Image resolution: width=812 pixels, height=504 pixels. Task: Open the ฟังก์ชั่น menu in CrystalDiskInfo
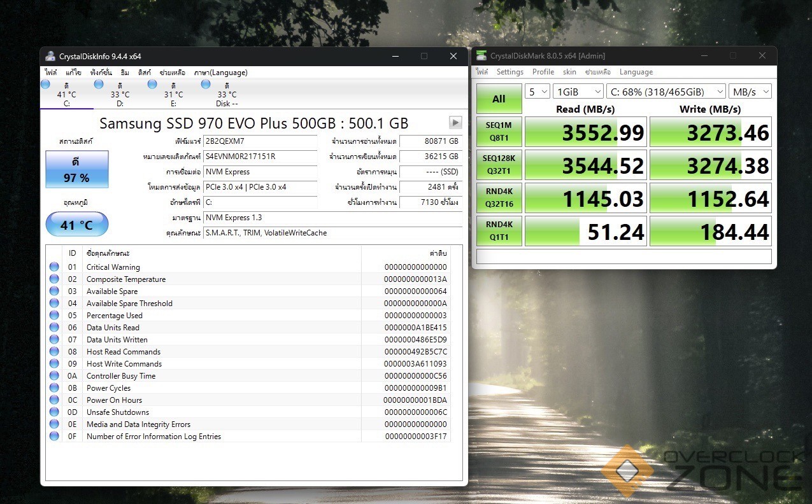(x=101, y=73)
